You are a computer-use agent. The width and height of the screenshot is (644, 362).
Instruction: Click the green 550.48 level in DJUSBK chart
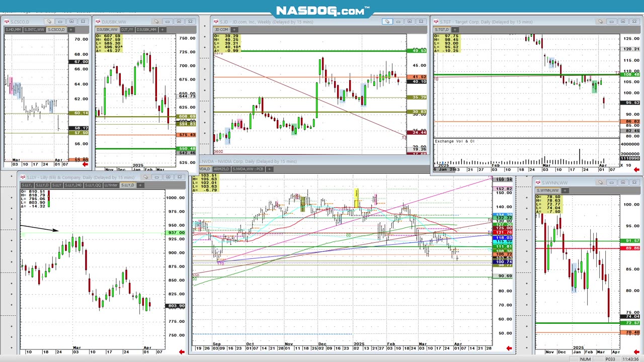[x=187, y=149]
